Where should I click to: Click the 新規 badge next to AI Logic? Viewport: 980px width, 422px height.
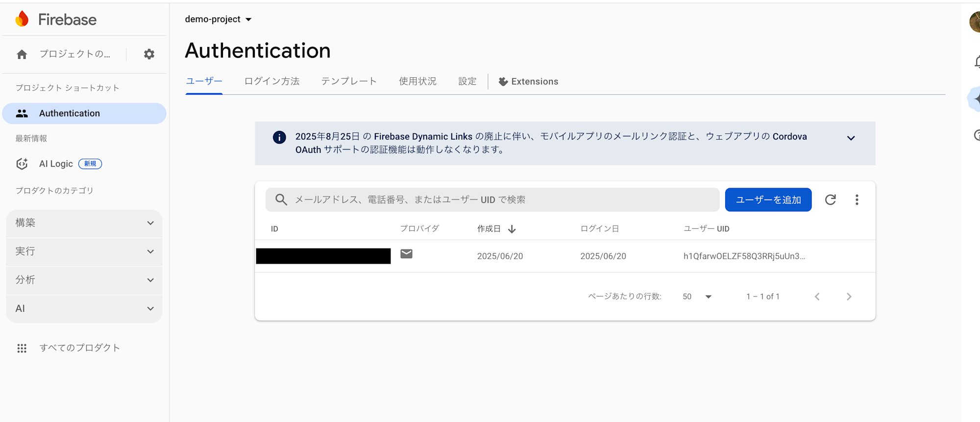tap(90, 164)
